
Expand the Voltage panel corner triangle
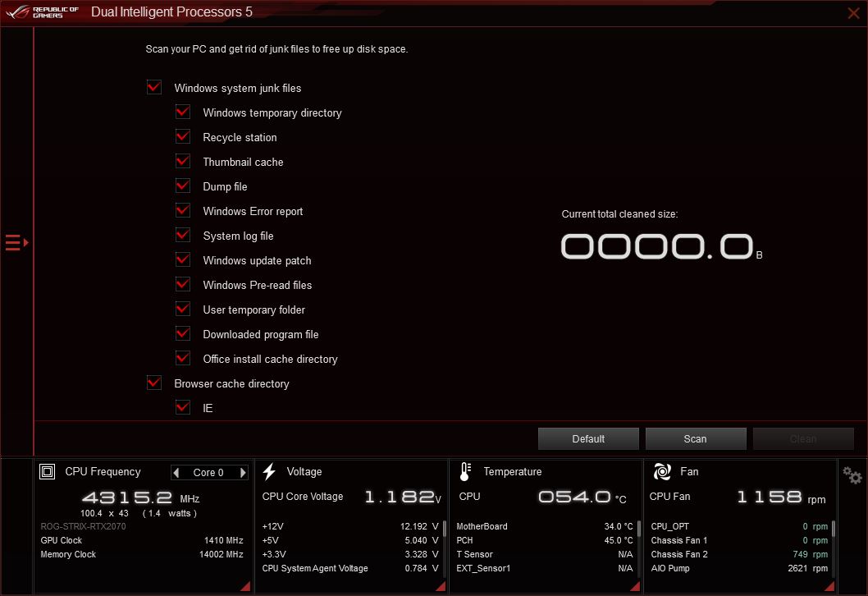441,586
